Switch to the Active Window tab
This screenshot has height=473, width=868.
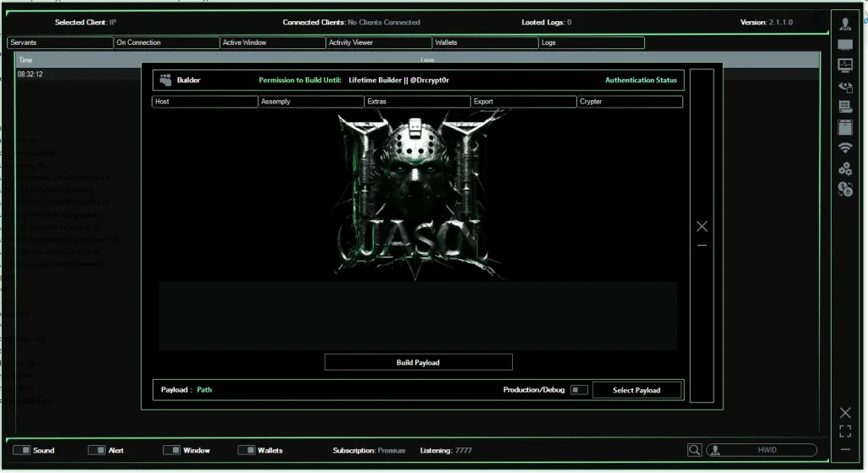point(272,42)
